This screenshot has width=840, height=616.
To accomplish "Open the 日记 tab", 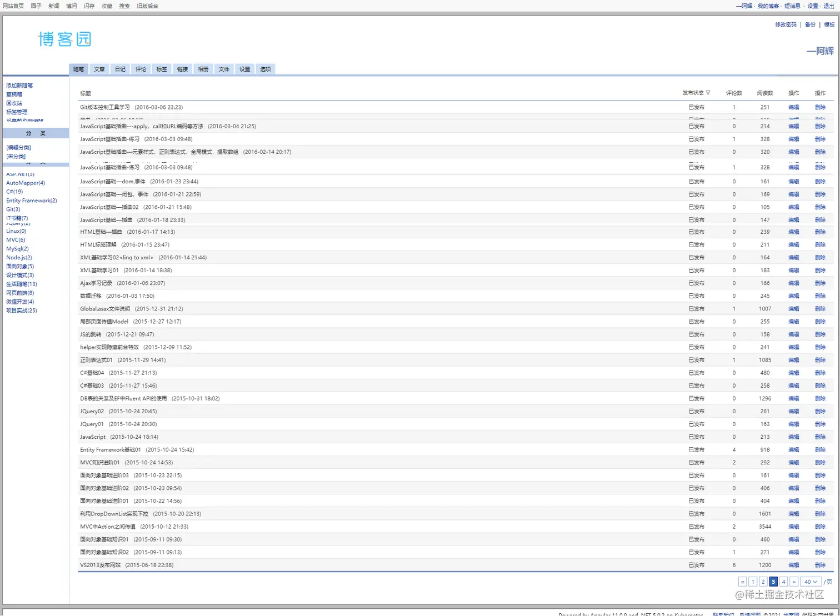I will pos(120,69).
